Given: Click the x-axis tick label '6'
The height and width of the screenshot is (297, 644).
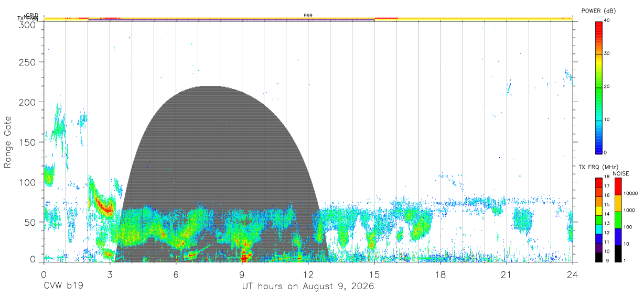Looking at the screenshot, I should click(176, 274).
